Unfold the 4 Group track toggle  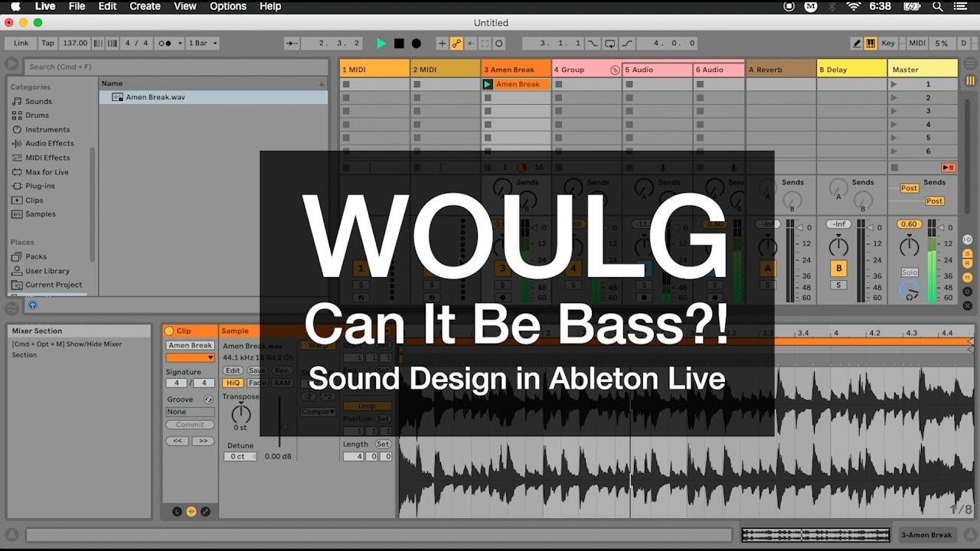tap(615, 70)
